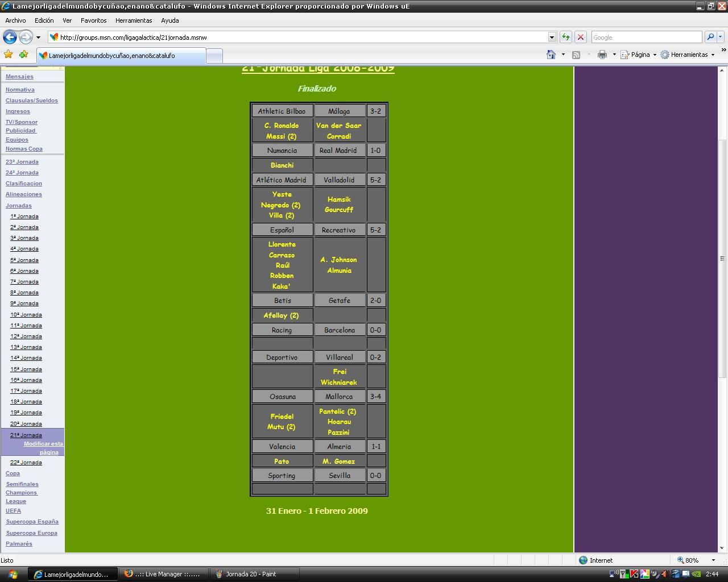
Task: Open the Edición menu
Action: [x=44, y=20]
